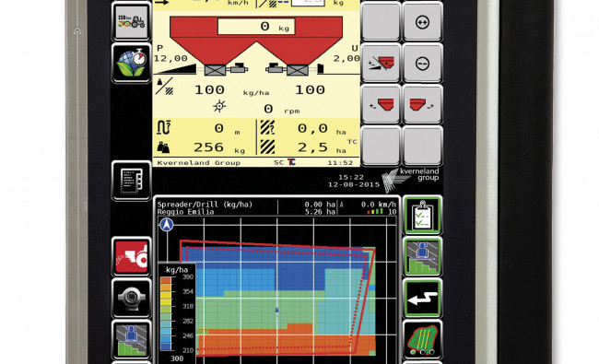Click the white back arrow button
The image size is (599, 364).
pos(422,298)
